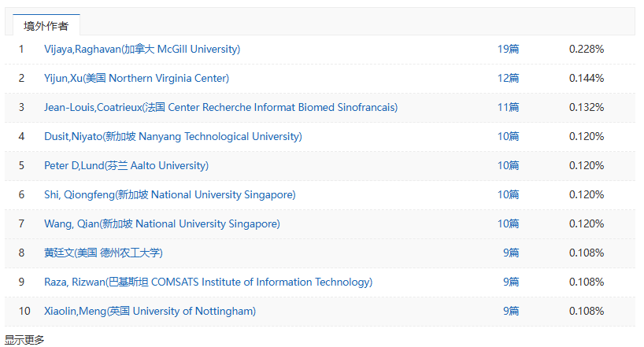The width and height of the screenshot is (644, 347).
Task: View the 11篇 papers count link
Action: coord(508,108)
